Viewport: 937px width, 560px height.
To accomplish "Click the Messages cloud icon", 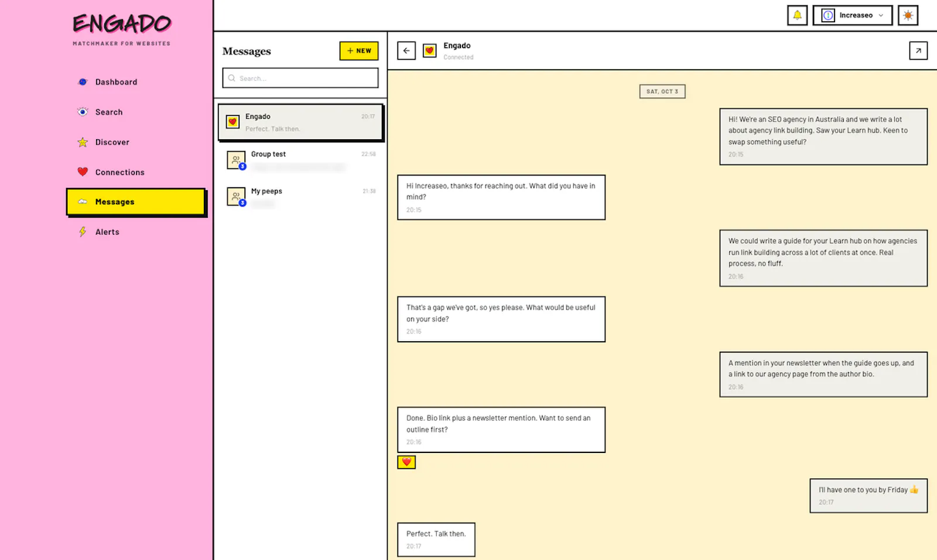I will pos(83,202).
